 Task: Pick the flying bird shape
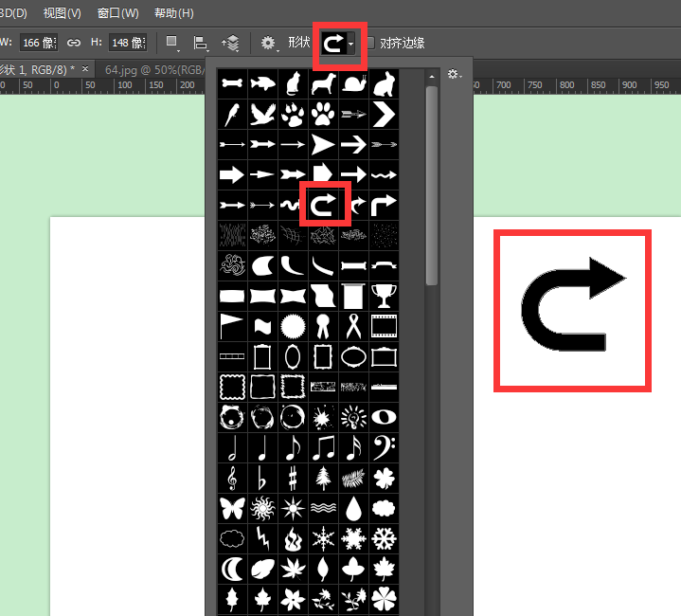click(x=262, y=114)
